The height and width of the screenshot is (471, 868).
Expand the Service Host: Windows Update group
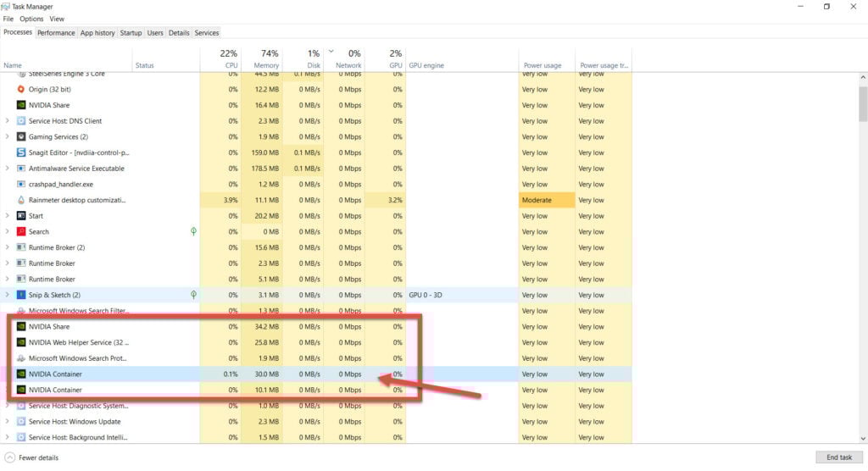[7, 422]
